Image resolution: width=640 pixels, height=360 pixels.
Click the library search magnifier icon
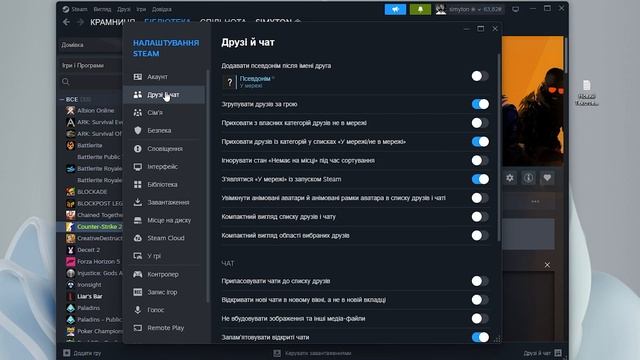click(x=66, y=82)
